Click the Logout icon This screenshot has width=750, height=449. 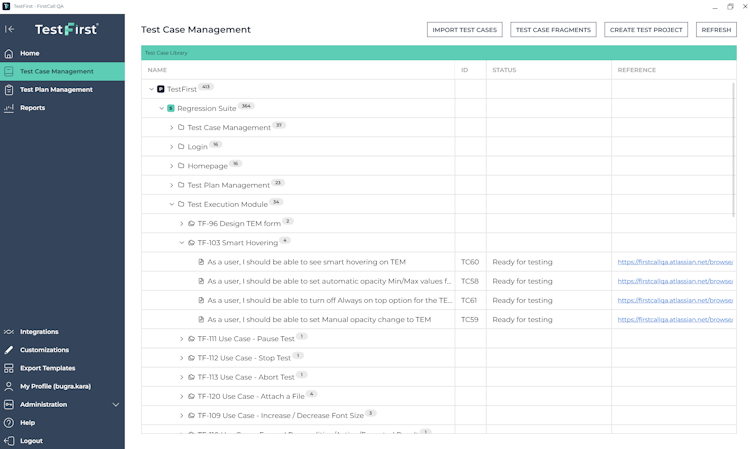[x=9, y=441]
